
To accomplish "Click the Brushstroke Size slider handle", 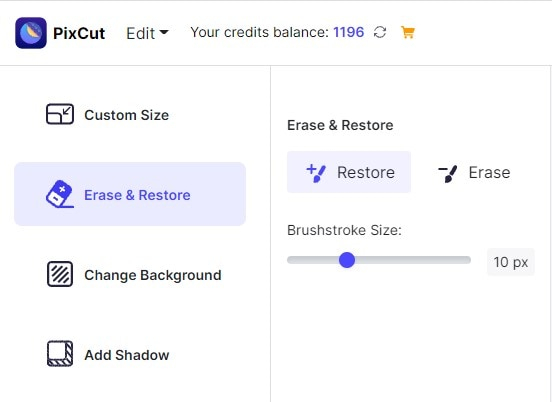I will click(347, 260).
